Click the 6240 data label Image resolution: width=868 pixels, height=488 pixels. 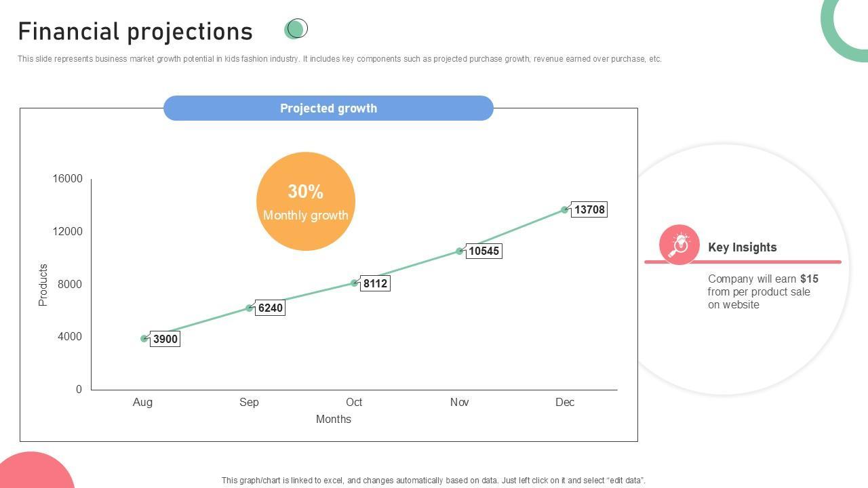[271, 308]
